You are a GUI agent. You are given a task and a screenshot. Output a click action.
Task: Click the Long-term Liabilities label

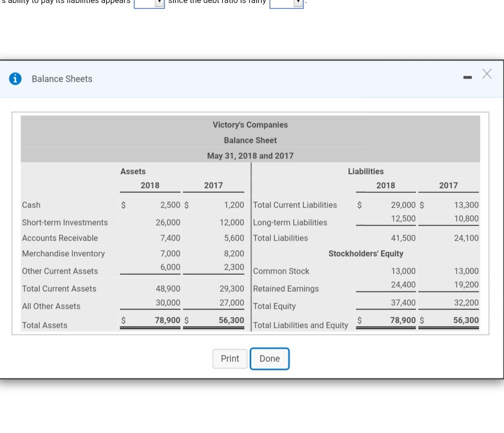pos(290,223)
